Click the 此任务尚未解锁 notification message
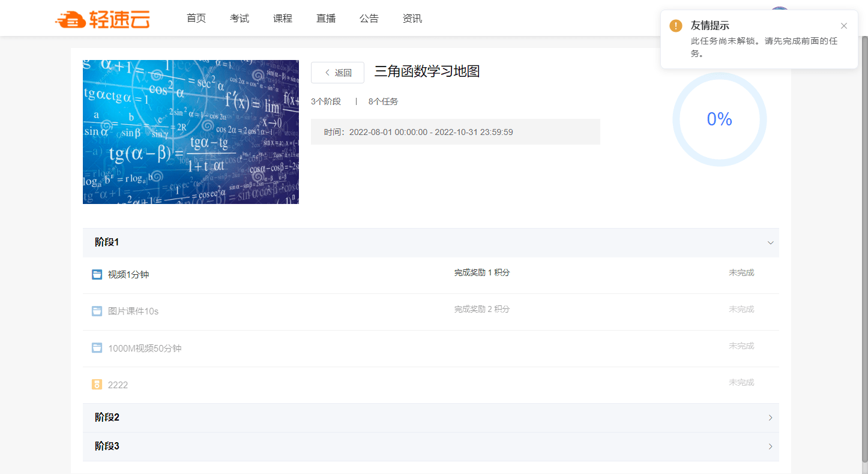Viewport: 868px width, 474px height. point(764,47)
